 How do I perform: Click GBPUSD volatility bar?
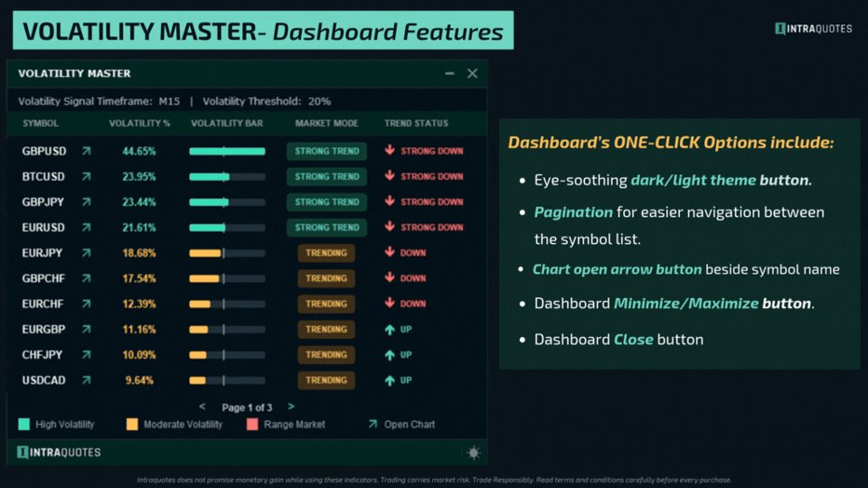[227, 151]
